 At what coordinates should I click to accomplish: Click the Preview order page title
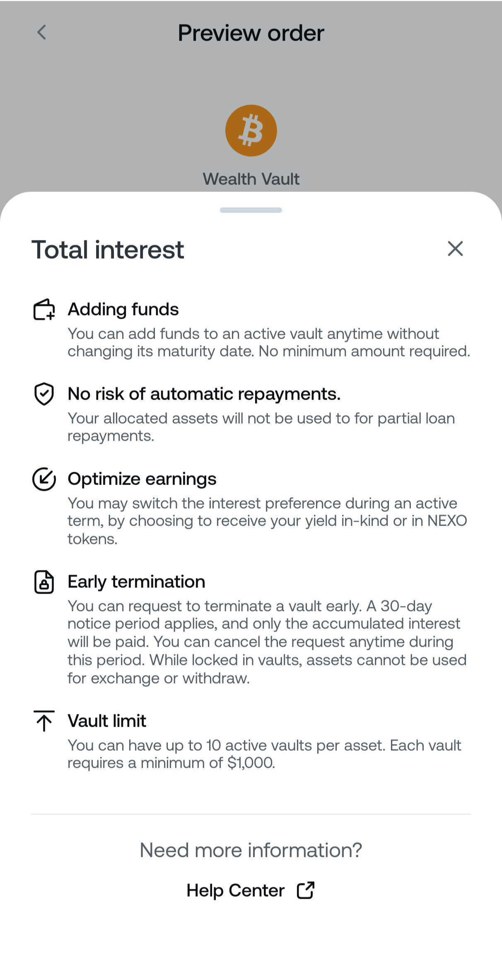[x=251, y=33]
